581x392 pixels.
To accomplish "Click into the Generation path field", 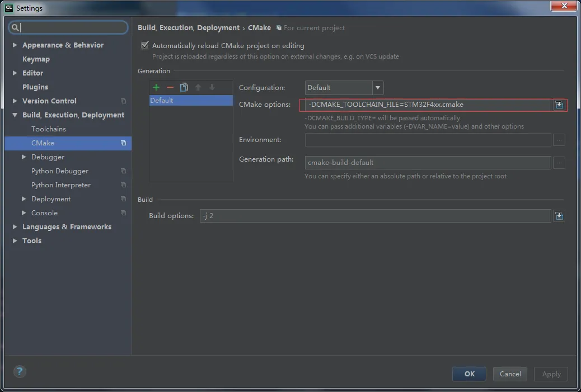I will tap(428, 163).
